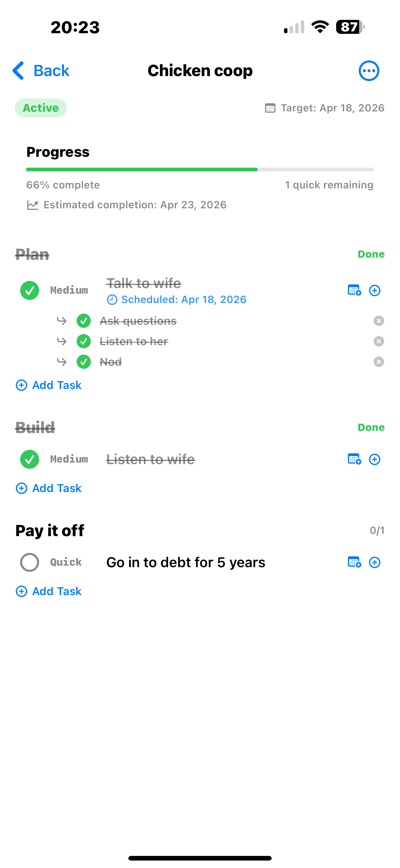Uncheck the "Ask questions" subtask
The image size is (400, 868).
coord(83,321)
